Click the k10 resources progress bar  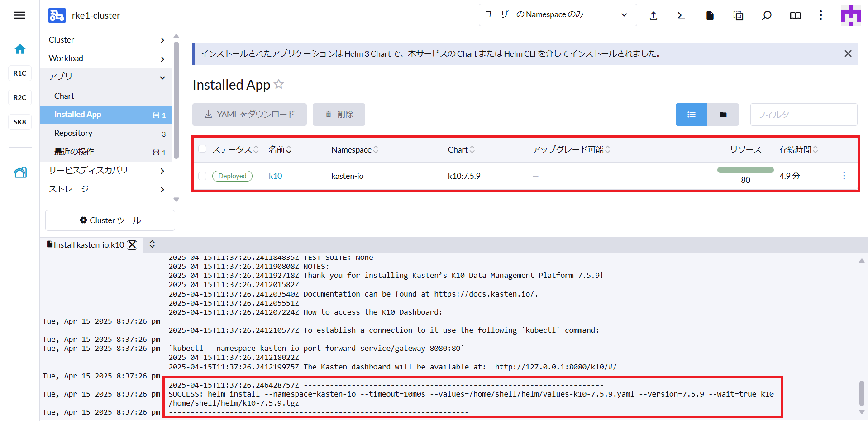tap(745, 170)
